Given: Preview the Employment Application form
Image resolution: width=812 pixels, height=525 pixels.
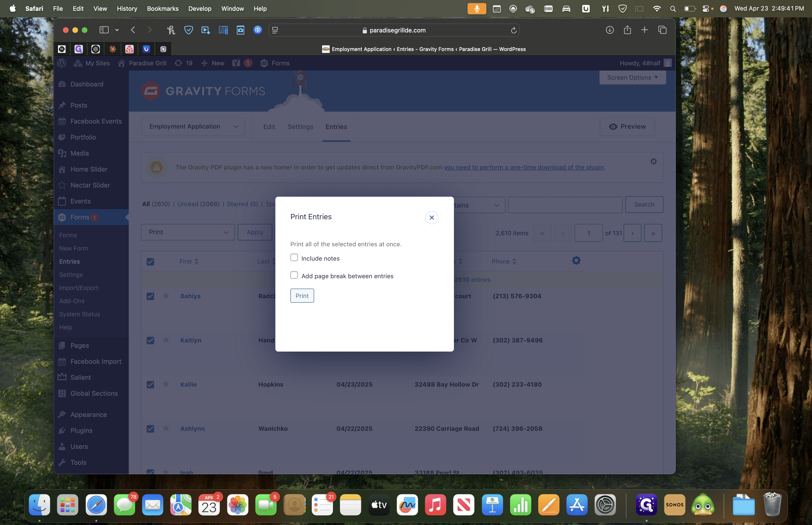Looking at the screenshot, I should (x=627, y=126).
